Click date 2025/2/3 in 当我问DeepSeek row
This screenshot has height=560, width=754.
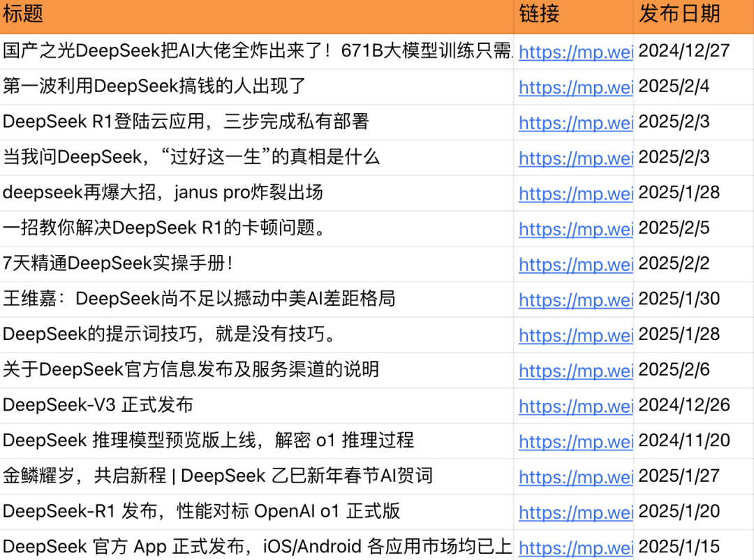coord(674,157)
